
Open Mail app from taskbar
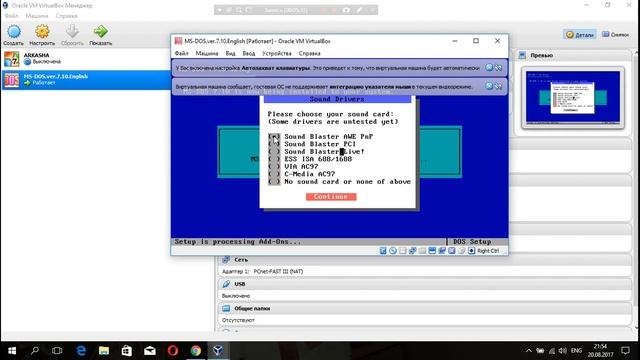point(150,351)
